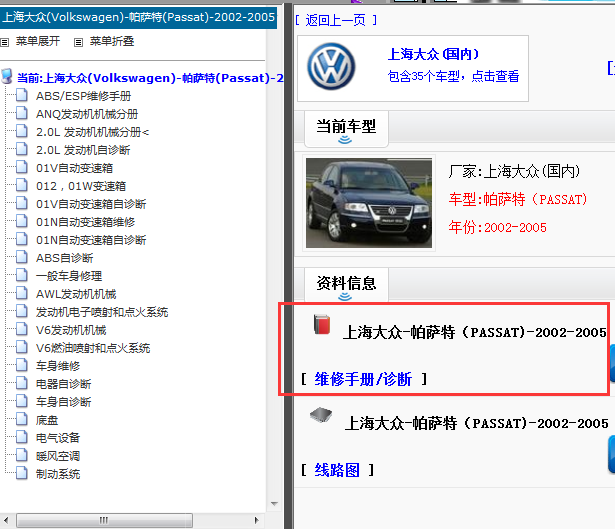
Task: Click the document icon next to 电气设备
Action: point(22,437)
